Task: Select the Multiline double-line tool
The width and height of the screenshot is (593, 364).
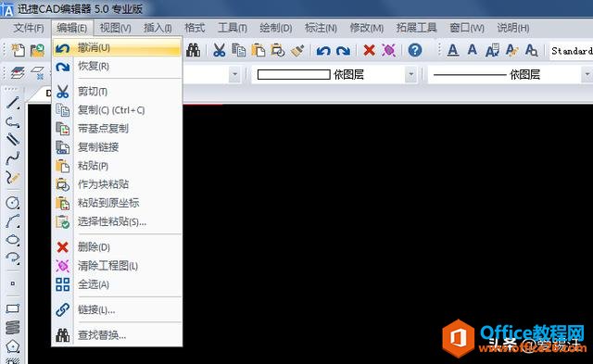Action: point(12,140)
